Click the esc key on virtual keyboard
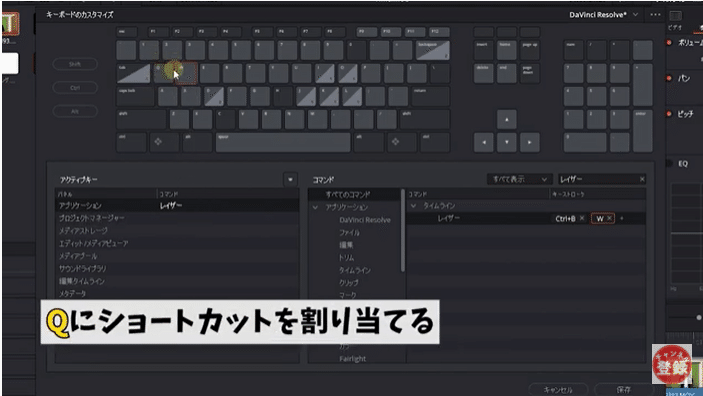Image resolution: width=703 pixels, height=396 pixels. pyautogui.click(x=127, y=32)
